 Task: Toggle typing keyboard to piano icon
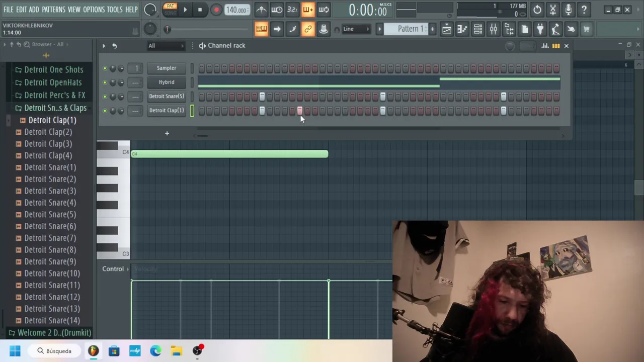[261, 29]
